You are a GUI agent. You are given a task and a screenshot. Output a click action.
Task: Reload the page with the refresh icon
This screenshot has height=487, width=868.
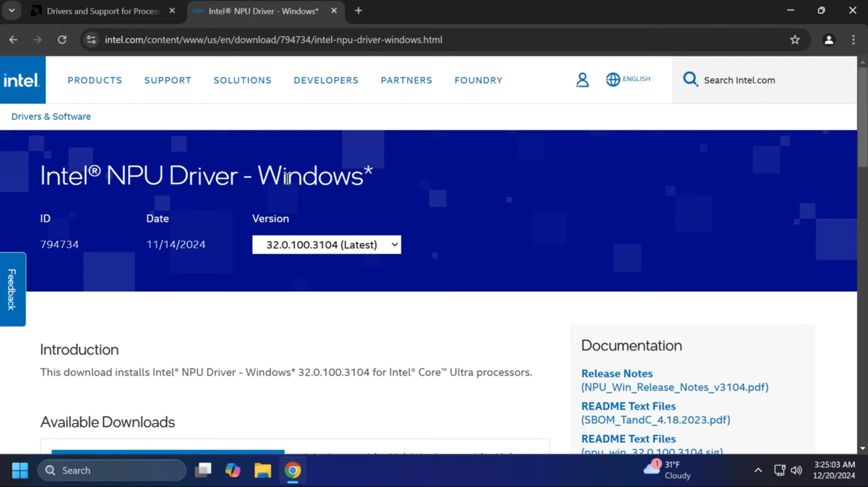point(62,40)
